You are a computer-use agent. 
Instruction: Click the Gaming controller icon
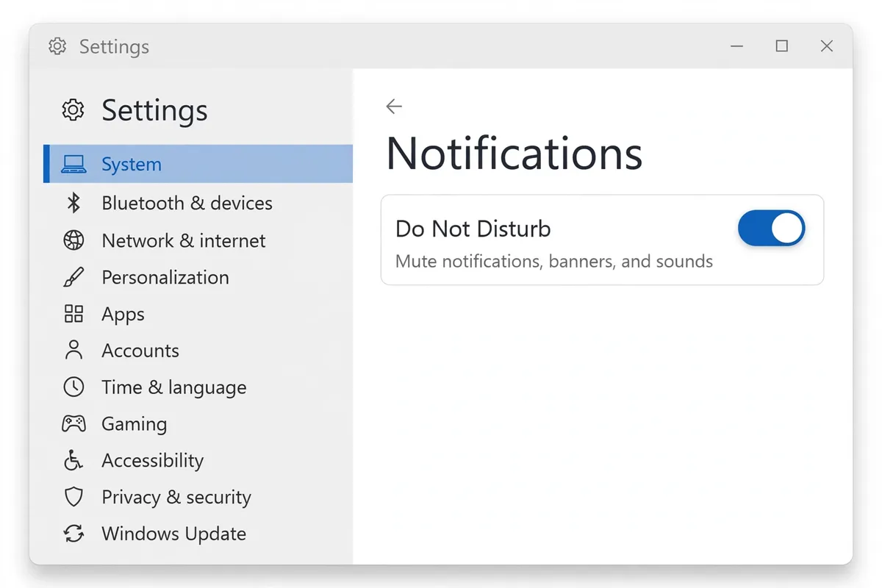coord(73,423)
